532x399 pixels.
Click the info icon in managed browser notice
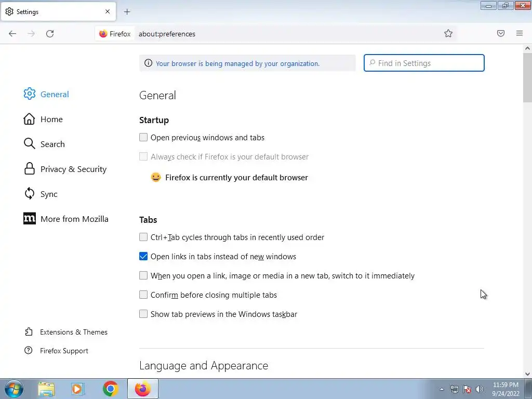(x=148, y=63)
